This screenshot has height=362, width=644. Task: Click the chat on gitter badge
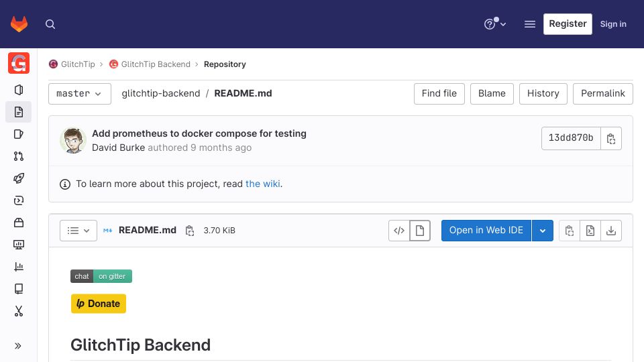tap(101, 276)
